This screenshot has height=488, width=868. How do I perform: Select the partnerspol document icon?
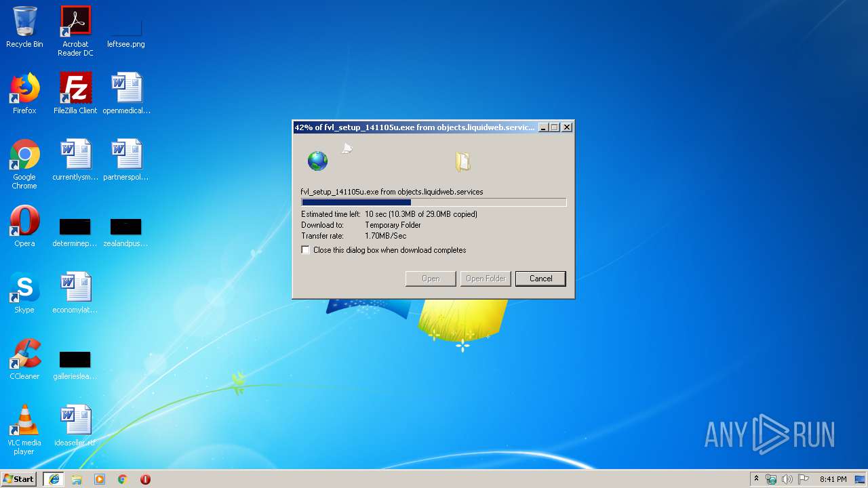tap(126, 160)
